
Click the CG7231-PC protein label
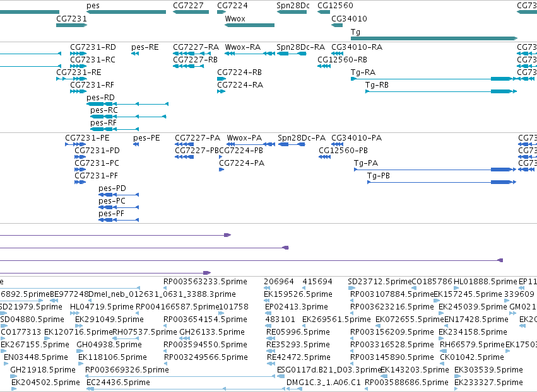(x=97, y=163)
